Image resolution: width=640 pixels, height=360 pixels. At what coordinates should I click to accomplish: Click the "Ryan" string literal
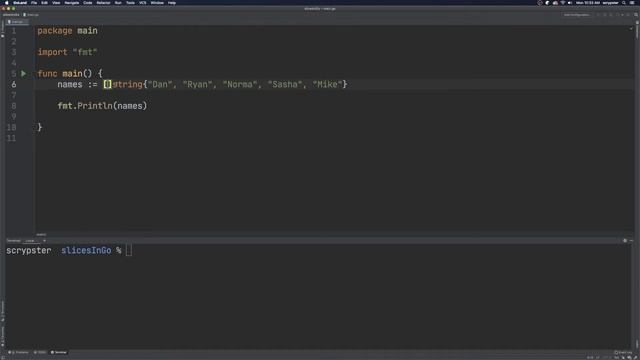point(198,84)
